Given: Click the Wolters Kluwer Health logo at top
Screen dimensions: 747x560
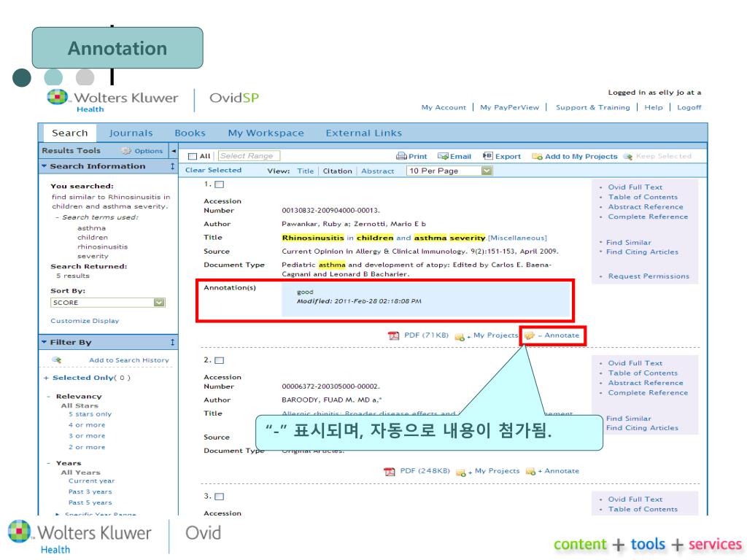Looking at the screenshot, I should coord(112,101).
